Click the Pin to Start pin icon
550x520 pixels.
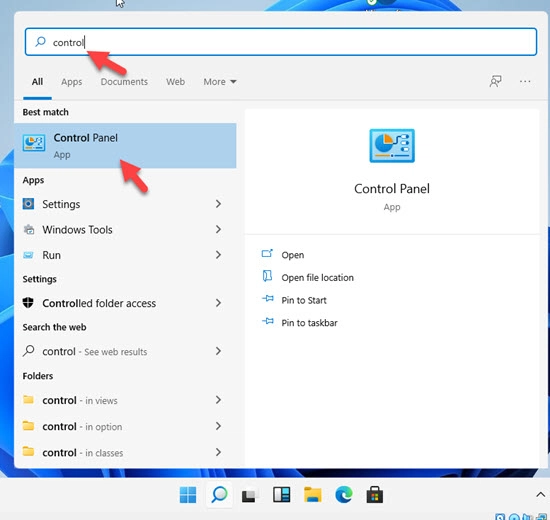click(x=268, y=299)
